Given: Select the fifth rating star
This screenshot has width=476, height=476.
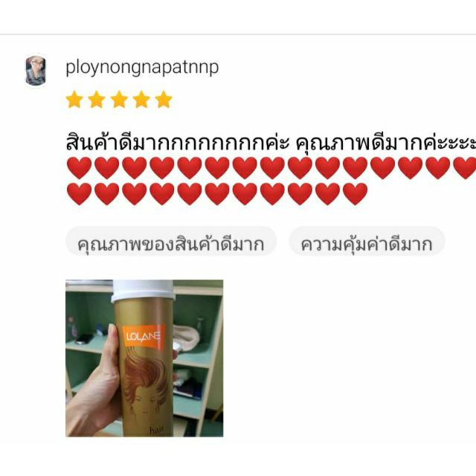Looking at the screenshot, I should 164,99.
